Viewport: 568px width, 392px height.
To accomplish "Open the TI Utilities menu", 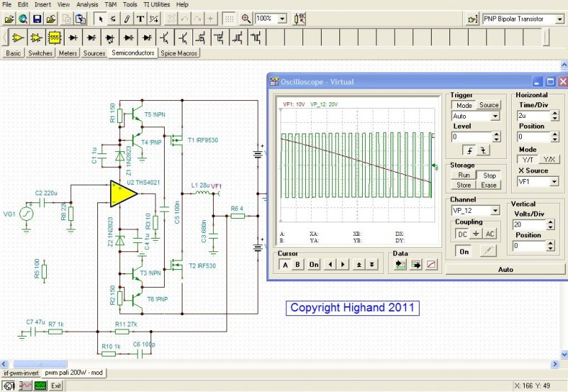I will (x=156, y=4).
